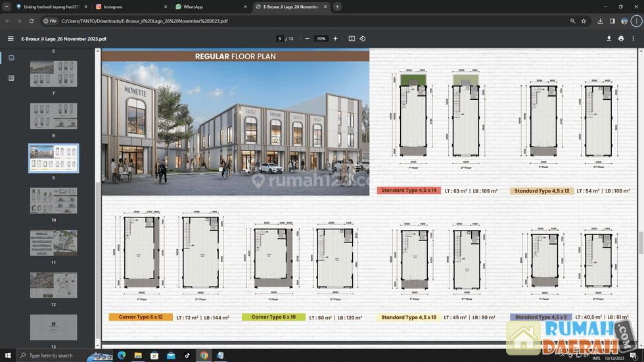
Task: Open a new browser tab
Action: [337, 7]
